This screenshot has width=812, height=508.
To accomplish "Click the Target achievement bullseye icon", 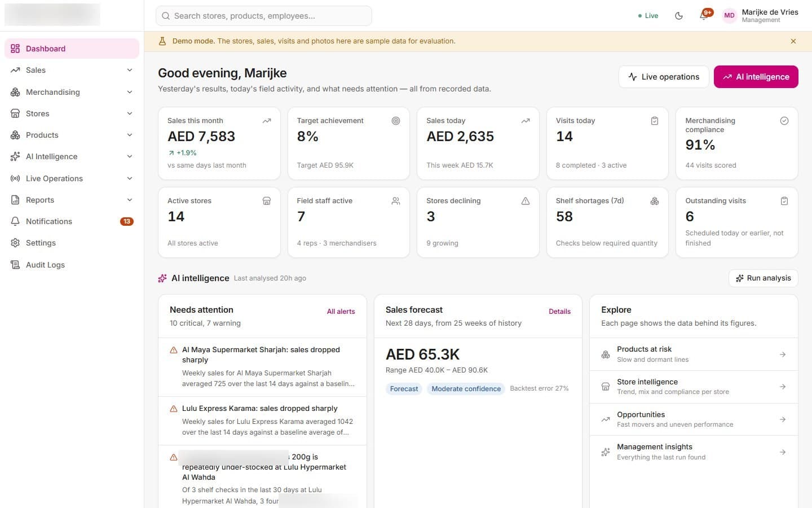I will tap(396, 121).
